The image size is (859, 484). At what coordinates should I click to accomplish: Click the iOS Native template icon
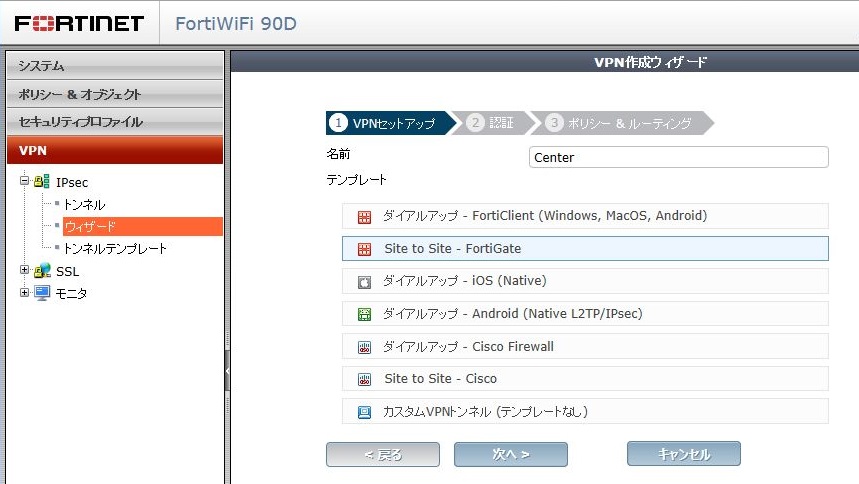point(364,282)
